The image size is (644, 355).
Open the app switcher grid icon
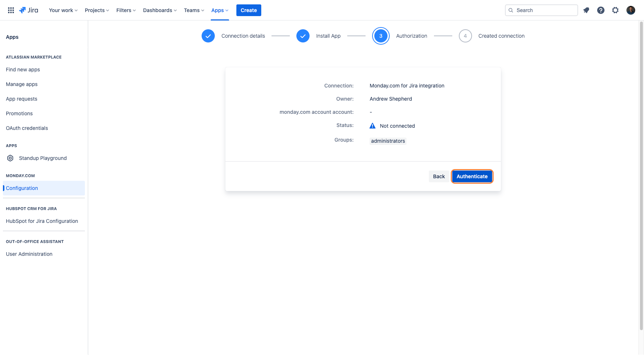(x=11, y=10)
